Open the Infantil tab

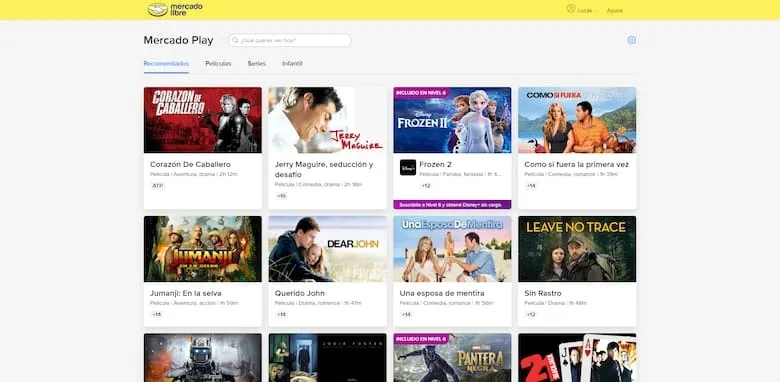point(292,64)
